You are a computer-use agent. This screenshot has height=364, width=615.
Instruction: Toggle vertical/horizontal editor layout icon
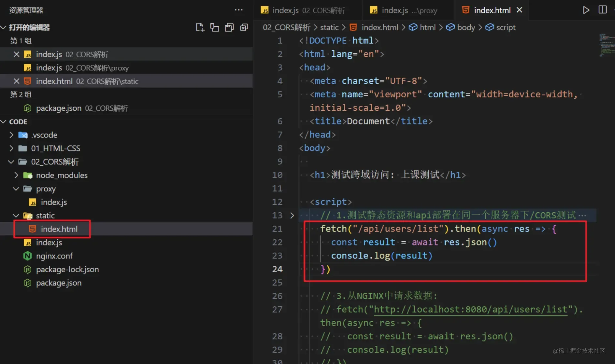pos(214,27)
